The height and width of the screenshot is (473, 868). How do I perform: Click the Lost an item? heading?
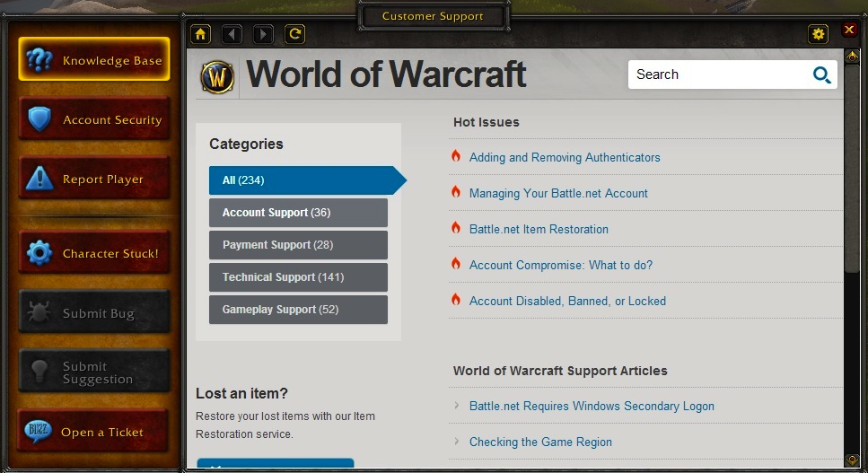242,393
